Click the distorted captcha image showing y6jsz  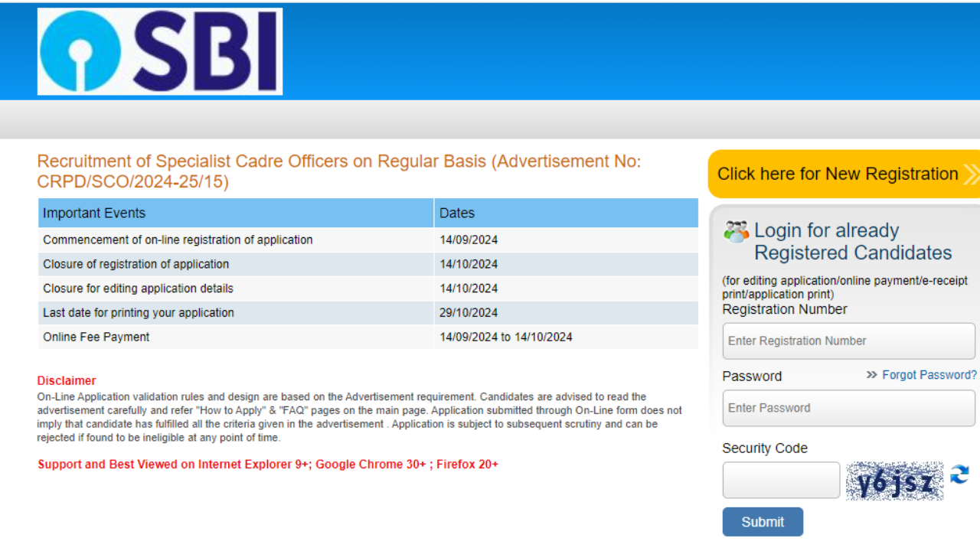coord(895,480)
